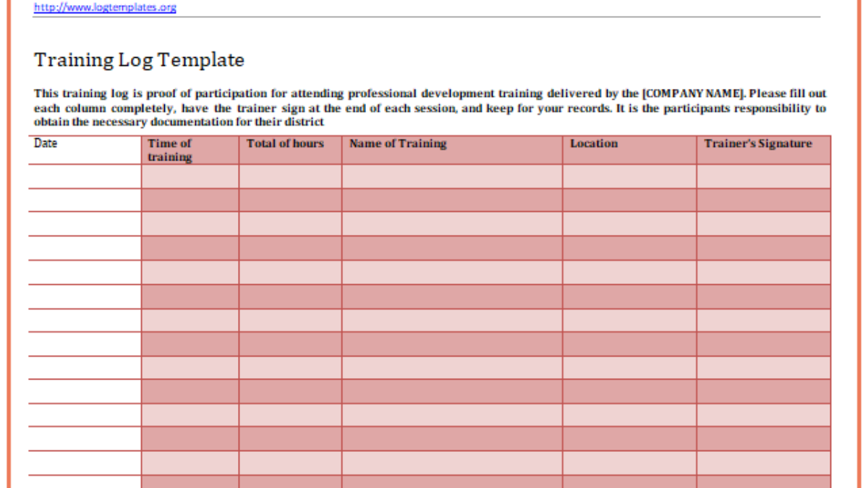The width and height of the screenshot is (868, 488).
Task: Select the Time of training header
Action: [x=170, y=150]
